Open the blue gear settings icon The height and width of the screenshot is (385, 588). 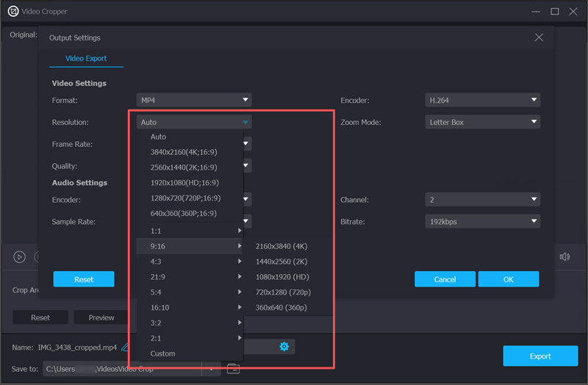(284, 346)
